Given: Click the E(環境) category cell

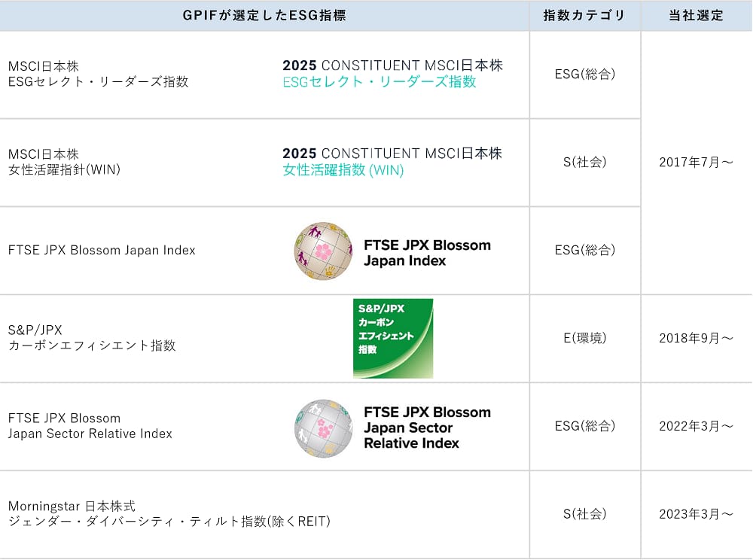Looking at the screenshot, I should tap(585, 338).
